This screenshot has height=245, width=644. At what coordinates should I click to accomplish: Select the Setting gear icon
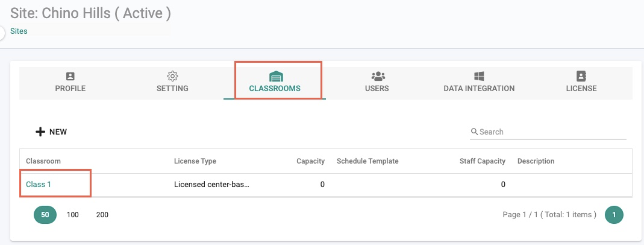click(x=172, y=76)
